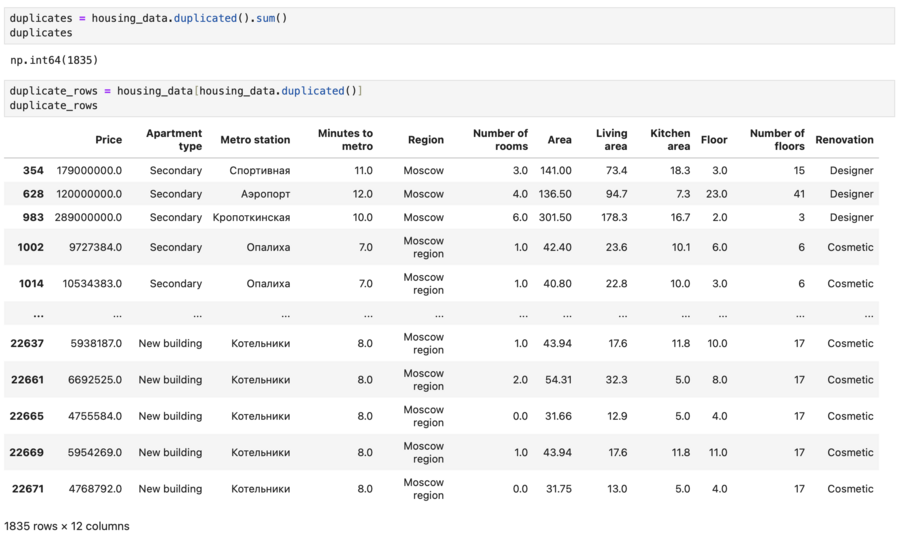
Task: Select the Number of rooms header
Action: tap(500, 140)
